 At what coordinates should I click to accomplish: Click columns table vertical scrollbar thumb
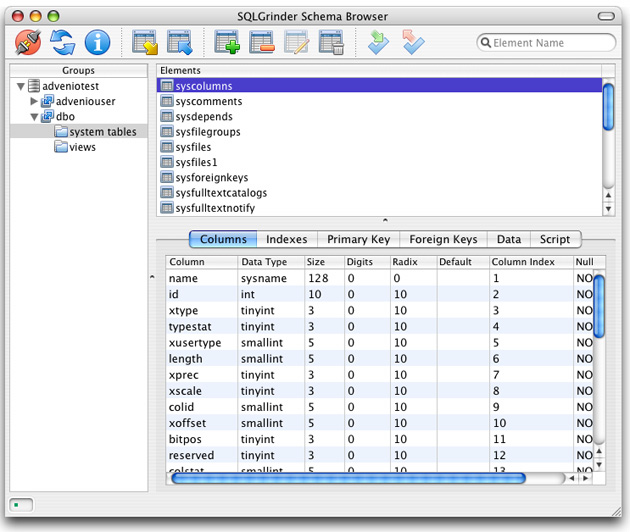coord(599,306)
